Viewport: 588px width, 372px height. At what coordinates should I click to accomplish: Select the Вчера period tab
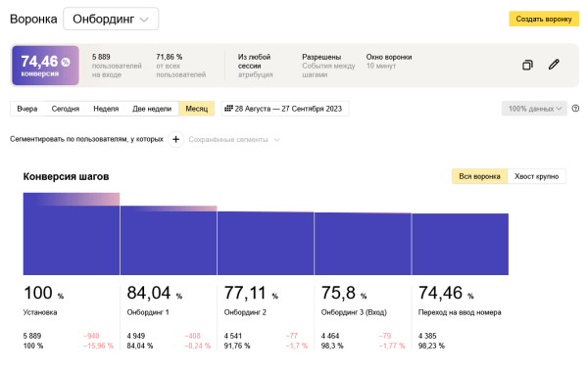(x=27, y=109)
